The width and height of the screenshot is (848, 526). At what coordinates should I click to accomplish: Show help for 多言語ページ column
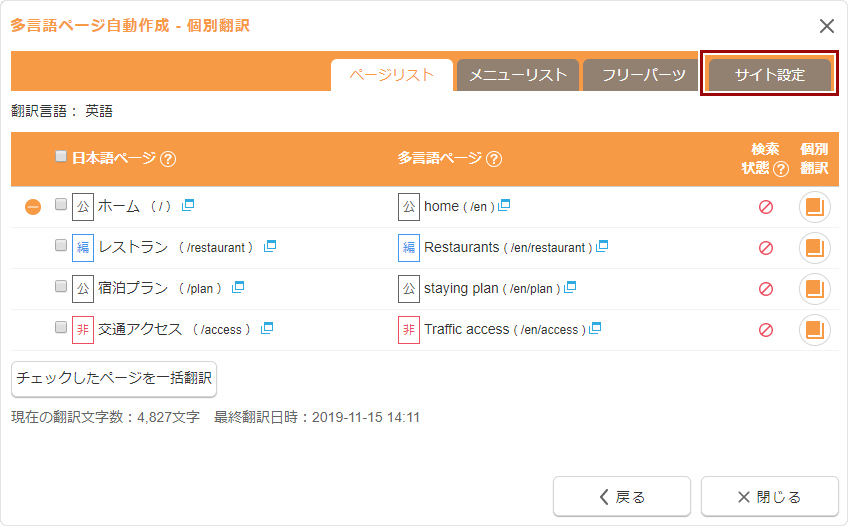coord(494,159)
